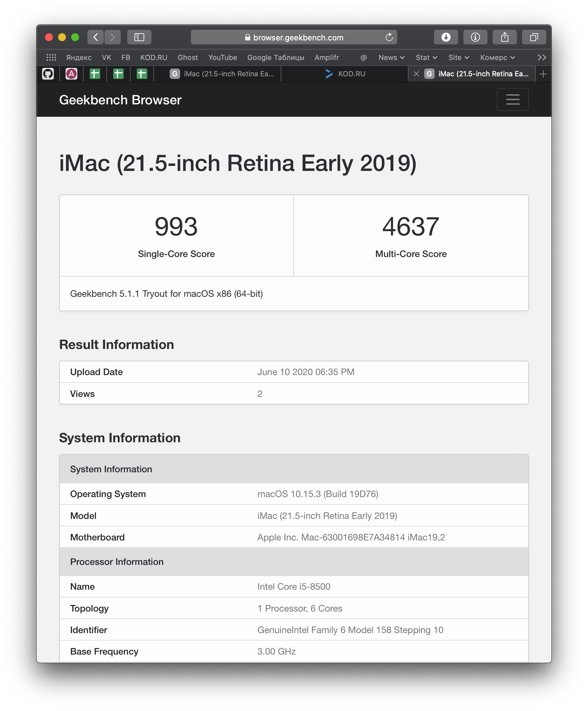This screenshot has width=588, height=711.
Task: Click the Safari back navigation arrow
Action: 96,37
